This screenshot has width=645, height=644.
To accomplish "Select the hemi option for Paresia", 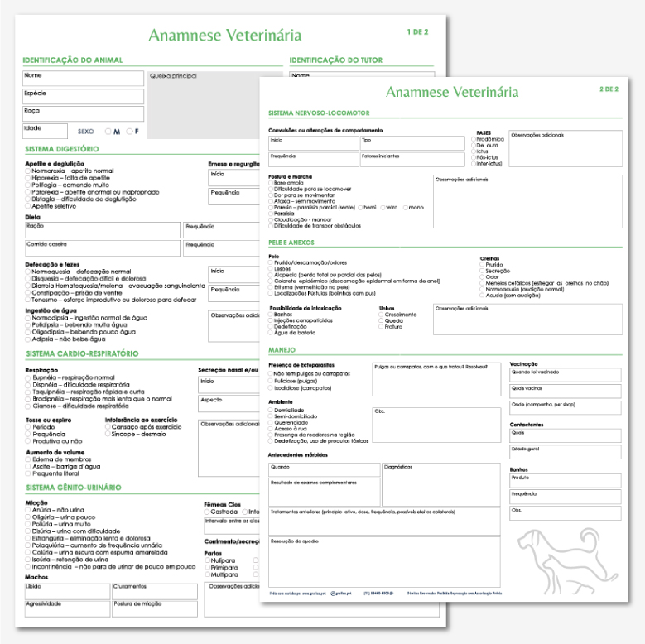I will (360, 208).
